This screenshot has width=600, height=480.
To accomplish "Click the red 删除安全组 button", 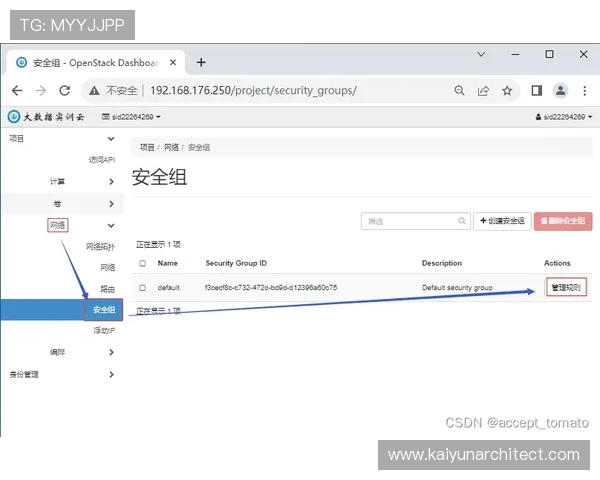I will pyautogui.click(x=563, y=221).
